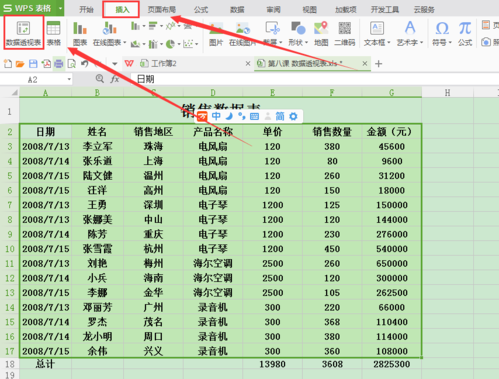Expand quick access toolbar customize arrow
Screen dimensions: 499x379
click(115, 63)
